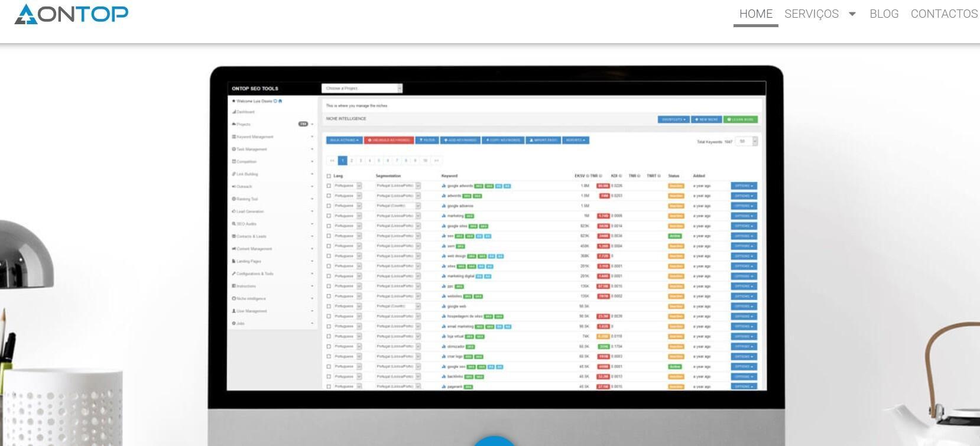Go to the CONTACTOS page

[944, 14]
